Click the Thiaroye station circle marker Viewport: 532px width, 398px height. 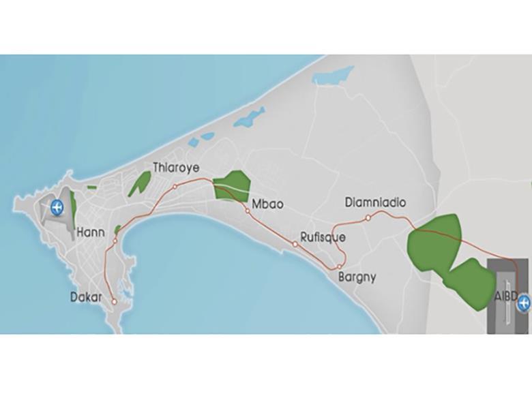coord(175,187)
